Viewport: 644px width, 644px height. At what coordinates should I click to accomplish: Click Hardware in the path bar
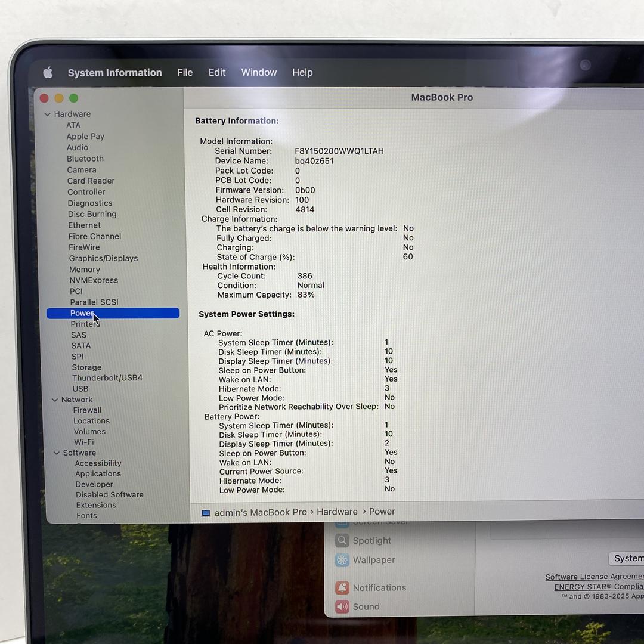point(337,512)
